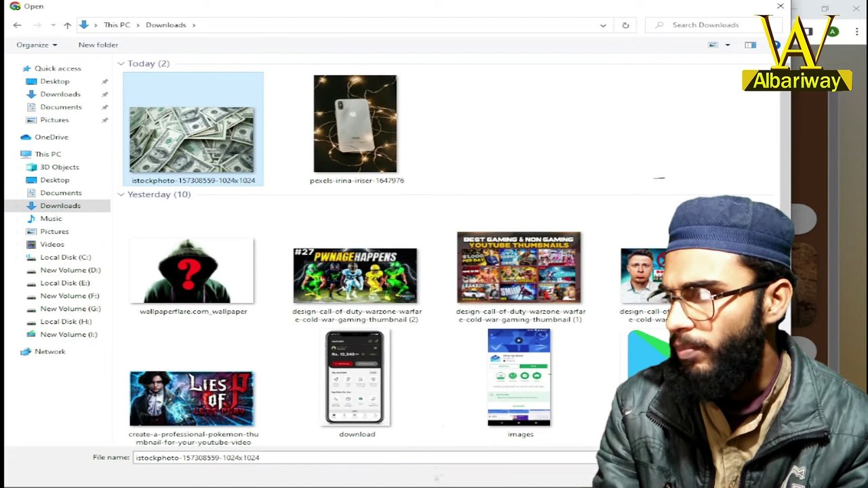Select pinned Desktop under Quick access

pos(54,81)
